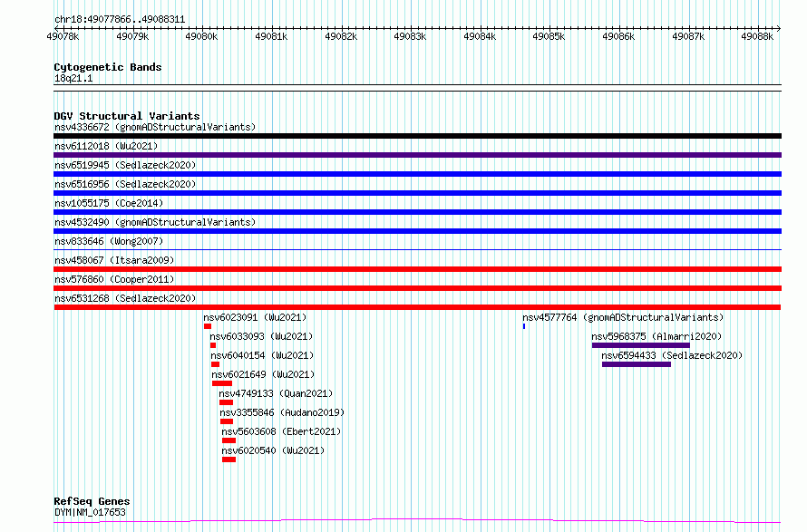The image size is (807, 532).
Task: Open nsv833646 (Wong2007) label
Action: 109,241
